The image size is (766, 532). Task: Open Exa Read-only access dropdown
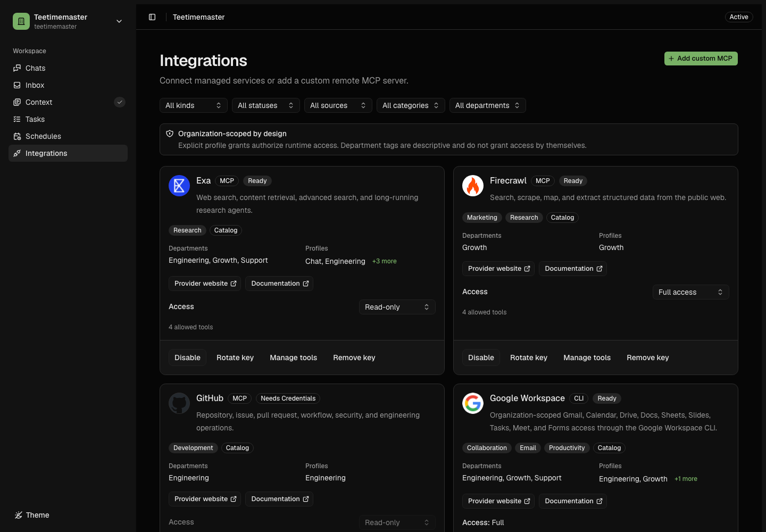[397, 307]
